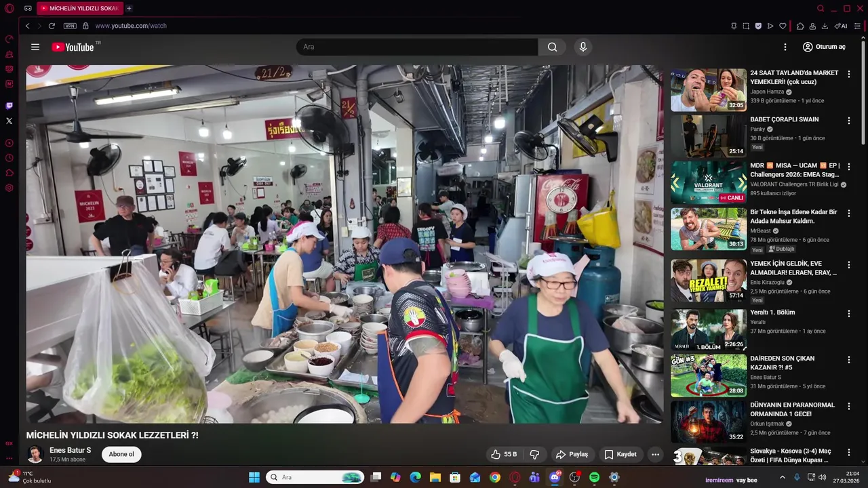Open Opera GX main menu logo
868x488 pixels.
click(x=9, y=8)
